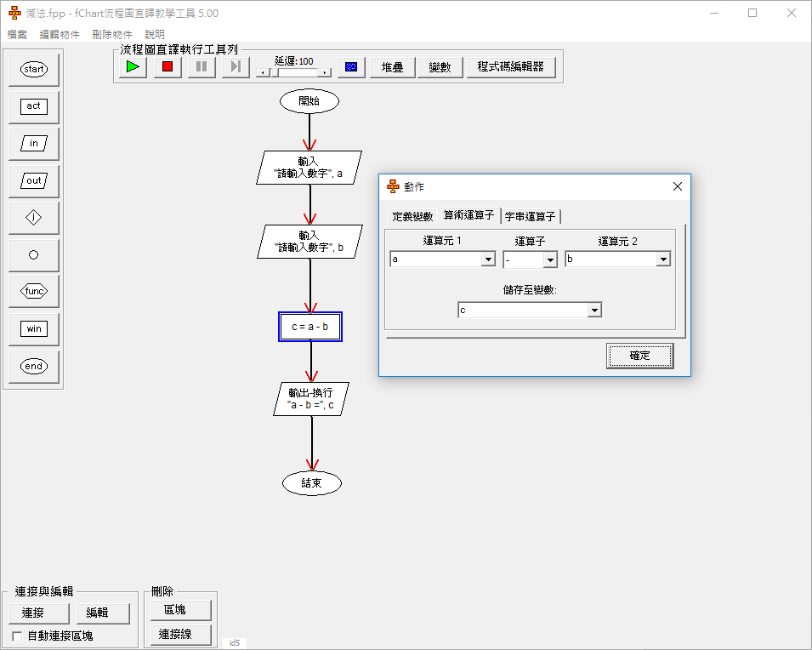The width and height of the screenshot is (812, 650).
Task: Switch to the 字串運算子 tab
Action: pos(530,216)
